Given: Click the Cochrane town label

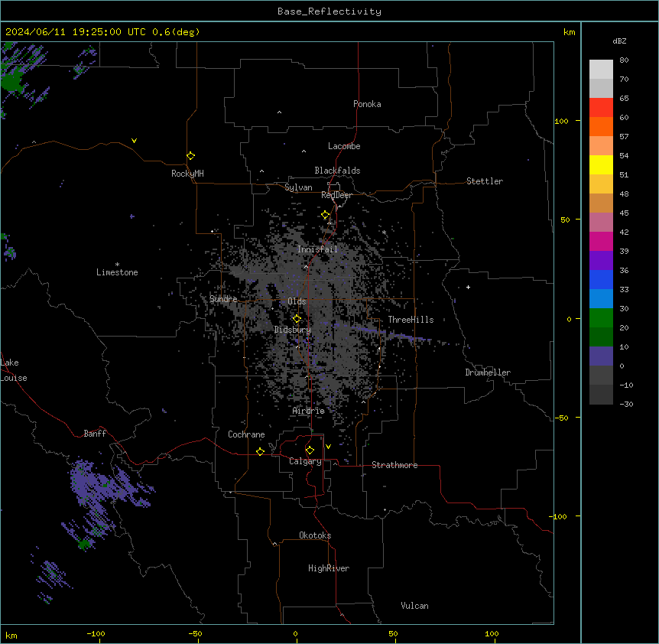Looking at the screenshot, I should tap(246, 434).
